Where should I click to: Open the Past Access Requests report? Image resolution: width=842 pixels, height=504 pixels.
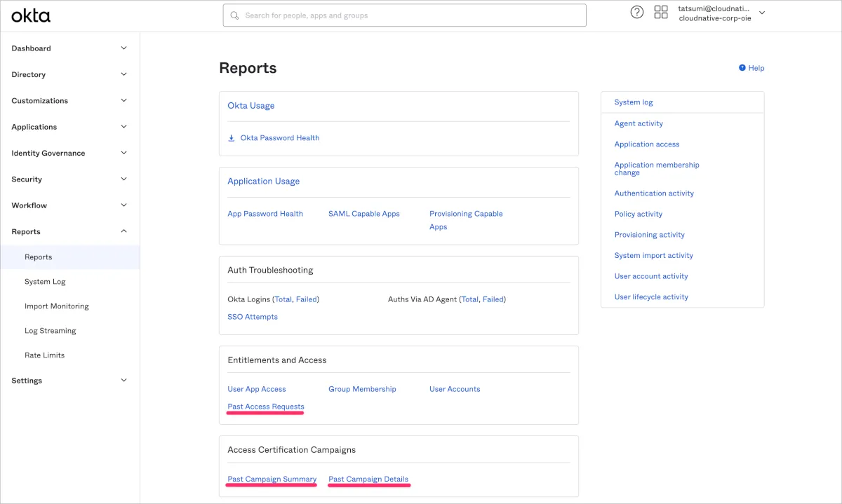coord(266,407)
